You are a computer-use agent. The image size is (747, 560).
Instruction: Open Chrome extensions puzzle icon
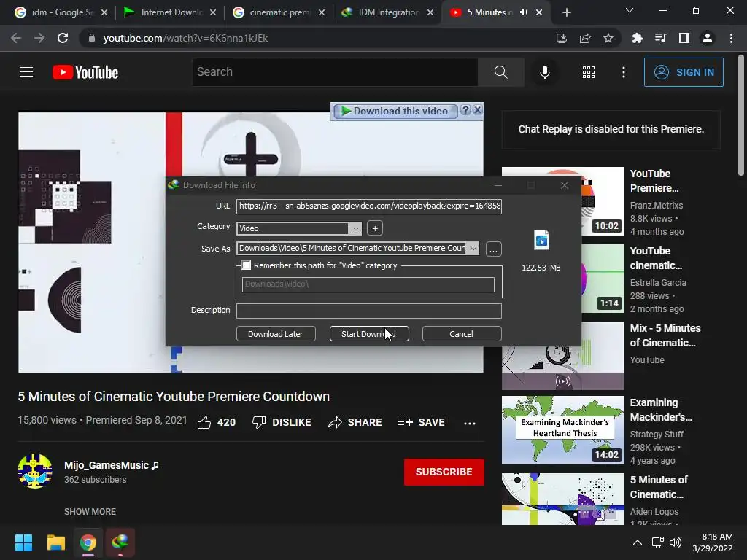(637, 38)
